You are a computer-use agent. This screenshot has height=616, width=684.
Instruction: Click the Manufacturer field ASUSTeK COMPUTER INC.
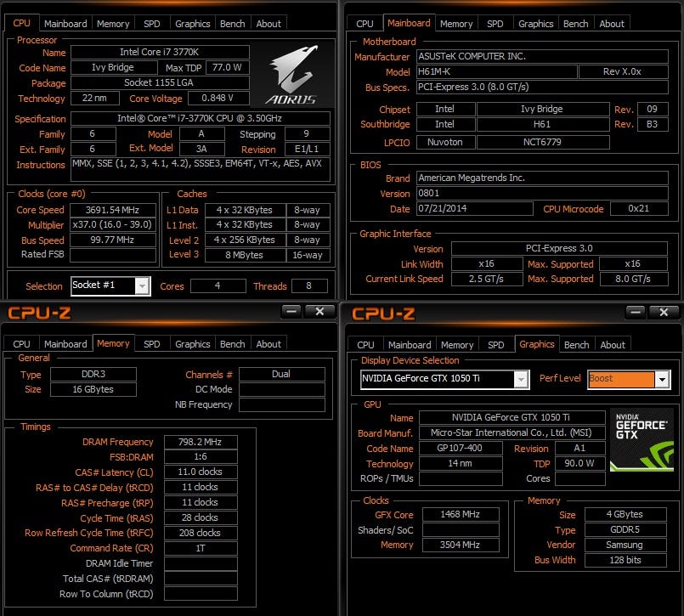click(x=542, y=56)
